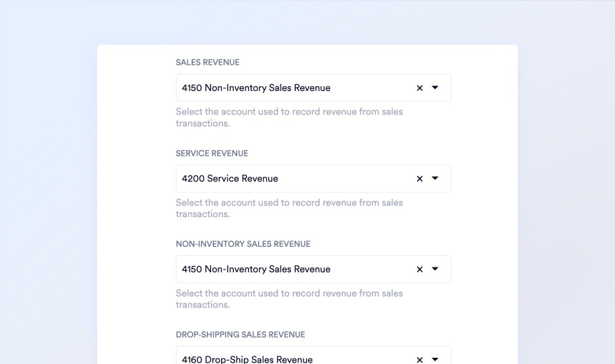The width and height of the screenshot is (615, 364).
Task: Expand the Non-Inventory Sales Revenue dropdown arrow
Action: [x=435, y=269]
